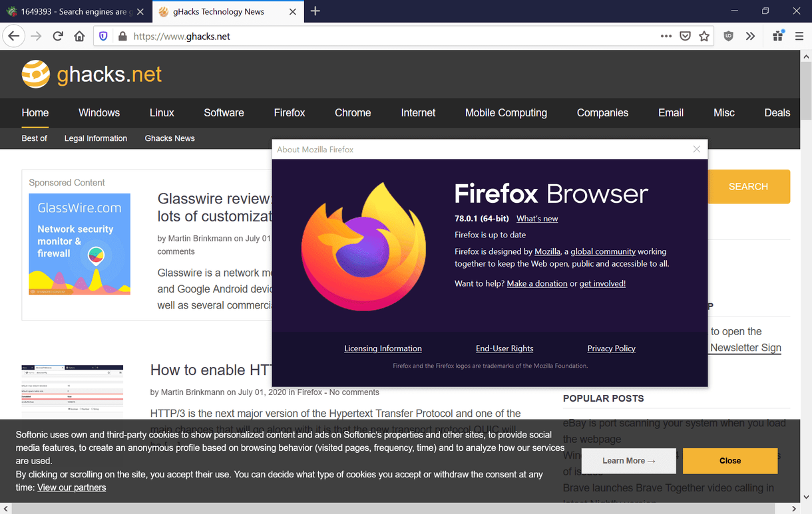Follow the Mozilla link in About dialog

click(547, 251)
